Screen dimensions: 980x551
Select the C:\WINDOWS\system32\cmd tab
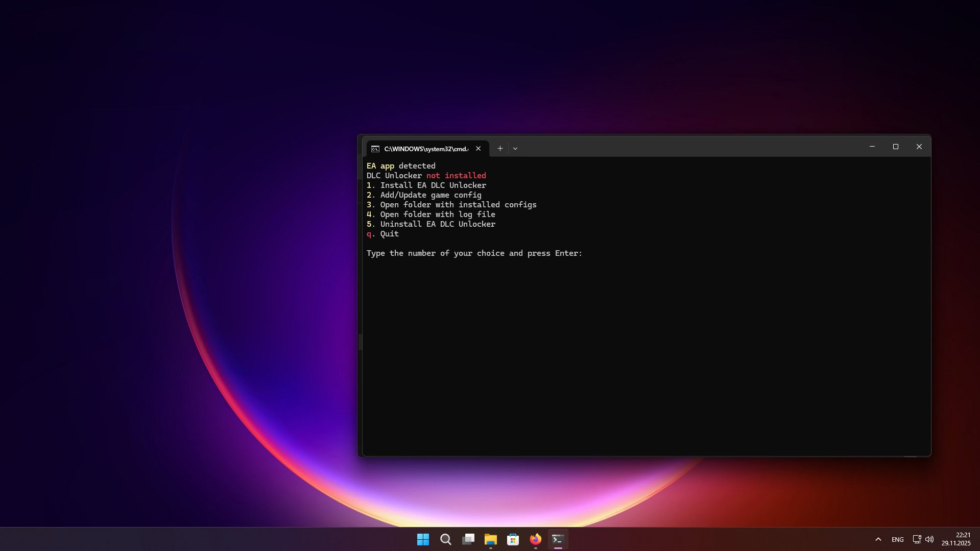tap(426, 149)
